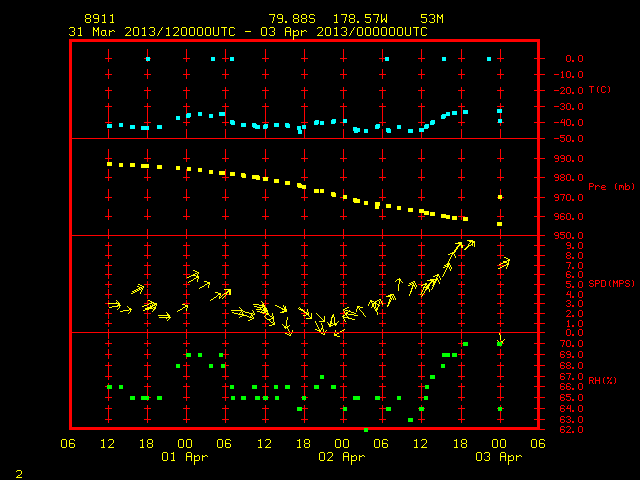Click the isolated yellow pressure point near 970
This screenshot has width=640, height=480.
(x=500, y=197)
